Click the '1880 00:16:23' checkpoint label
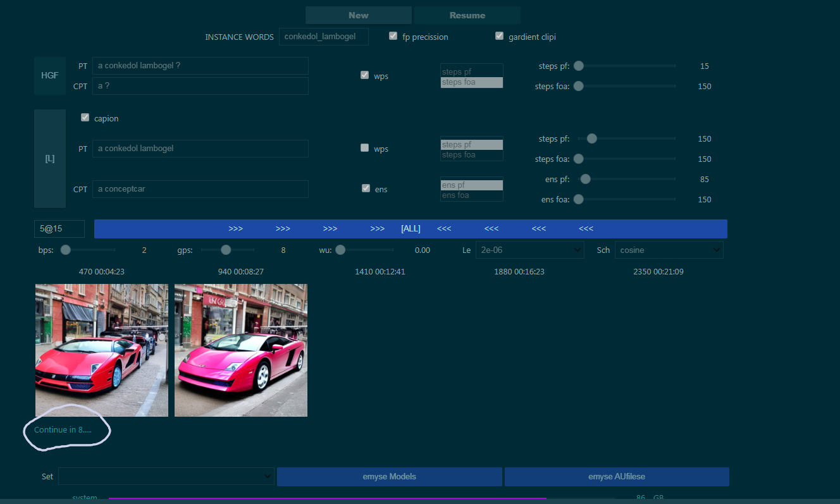 [519, 272]
